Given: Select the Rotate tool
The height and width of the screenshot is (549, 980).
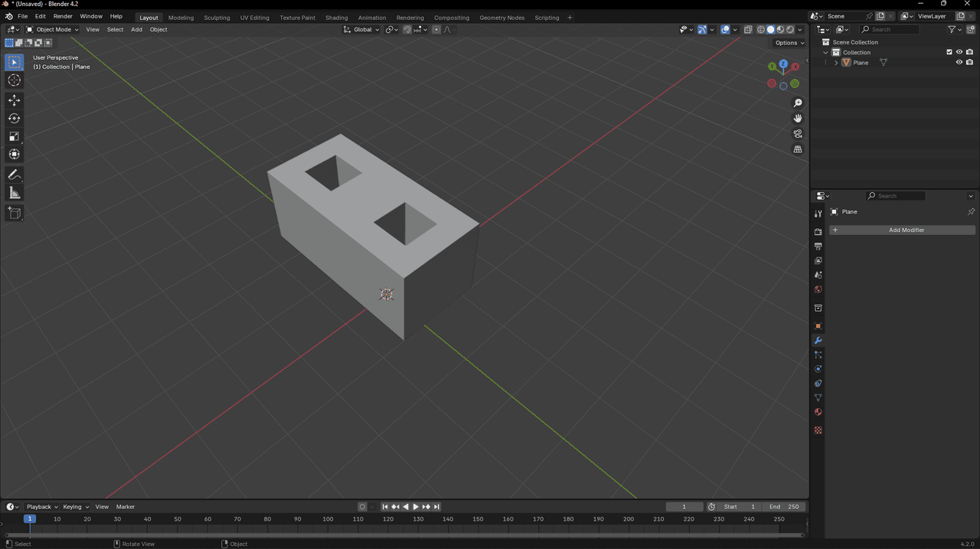Looking at the screenshot, I should pos(14,119).
